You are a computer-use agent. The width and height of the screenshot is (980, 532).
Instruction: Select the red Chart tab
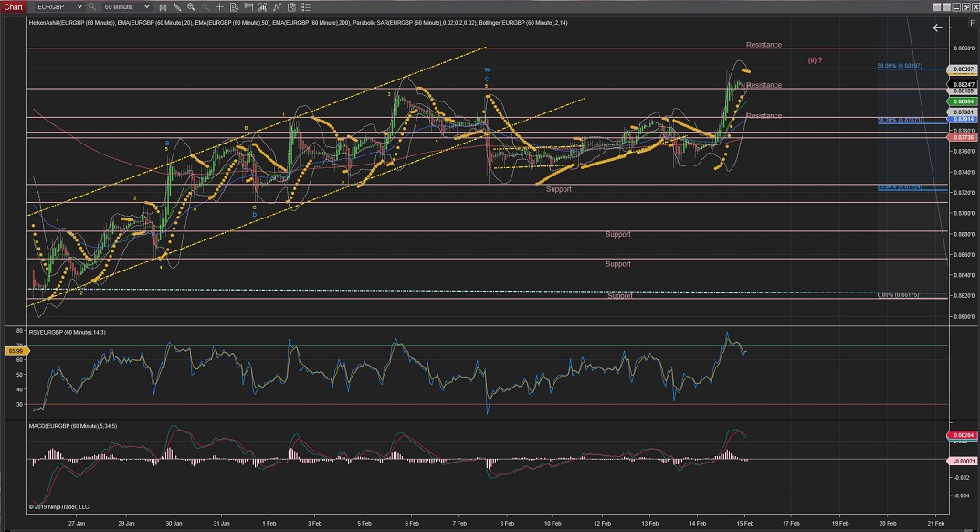13,6
